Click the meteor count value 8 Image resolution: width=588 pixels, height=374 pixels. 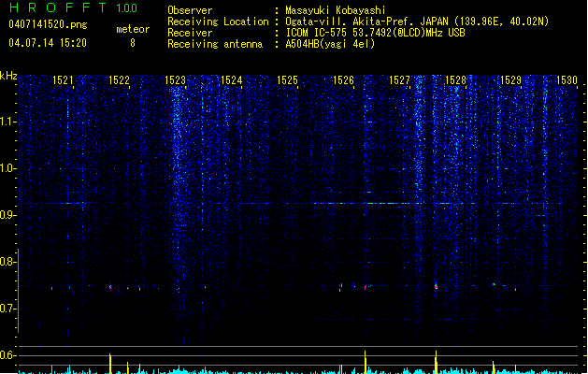pos(133,43)
